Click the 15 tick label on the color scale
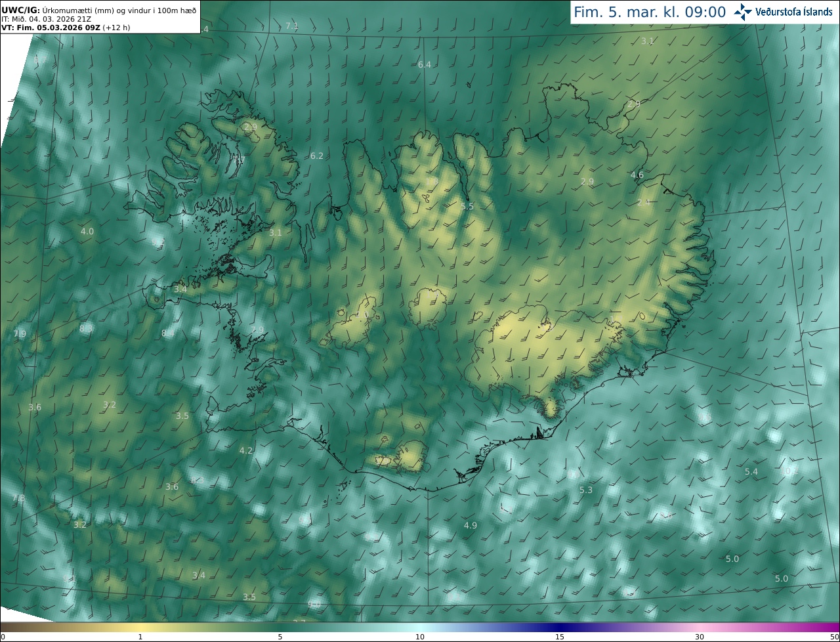 (560, 637)
